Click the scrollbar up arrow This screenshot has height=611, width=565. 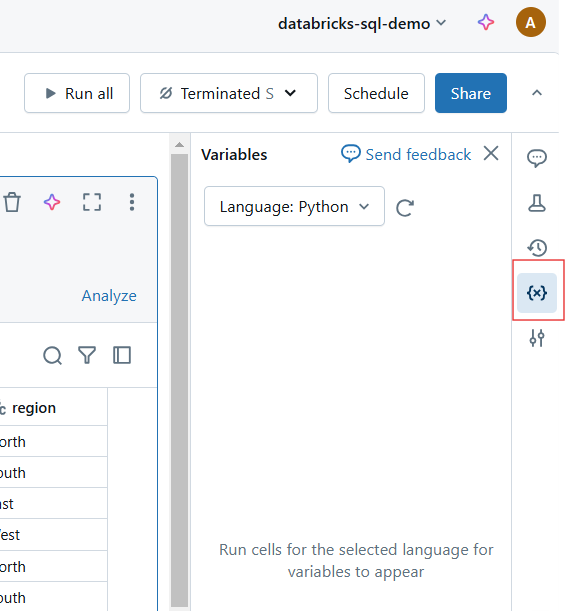click(179, 145)
